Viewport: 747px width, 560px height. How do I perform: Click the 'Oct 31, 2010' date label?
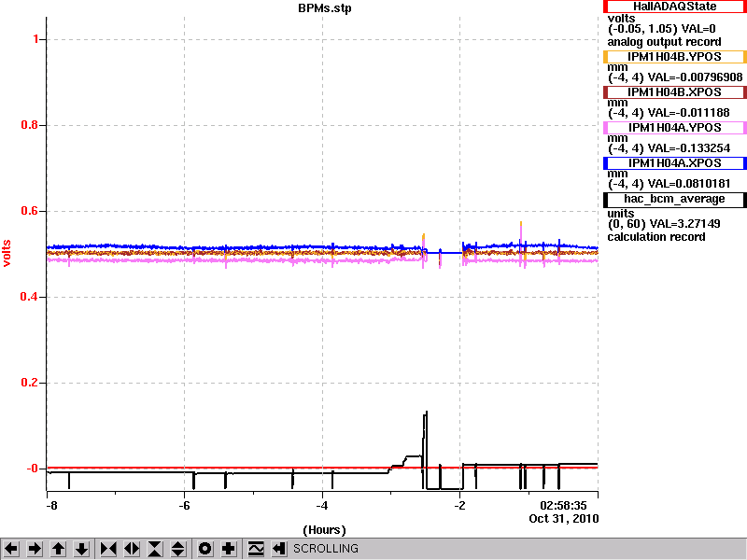coord(564,519)
